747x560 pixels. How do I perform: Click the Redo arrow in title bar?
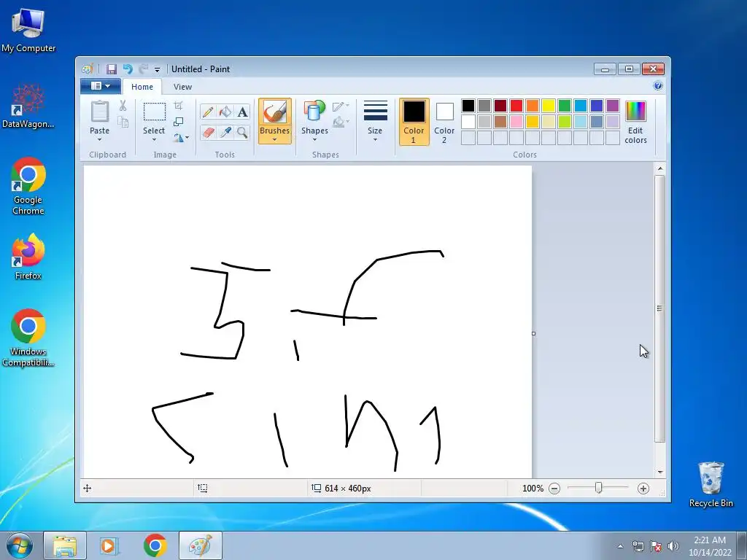coord(144,69)
